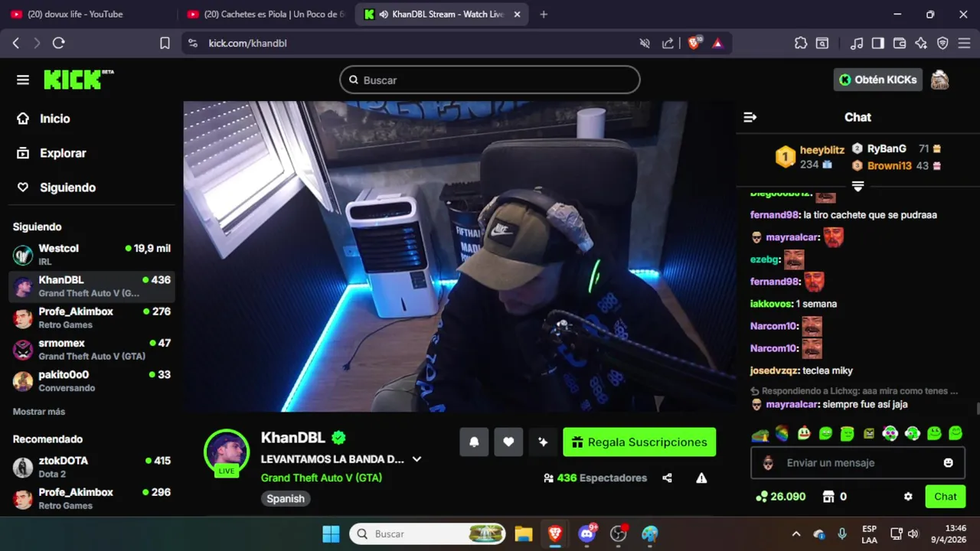Open the KhanDBL channel name link
The image size is (980, 551).
[293, 438]
